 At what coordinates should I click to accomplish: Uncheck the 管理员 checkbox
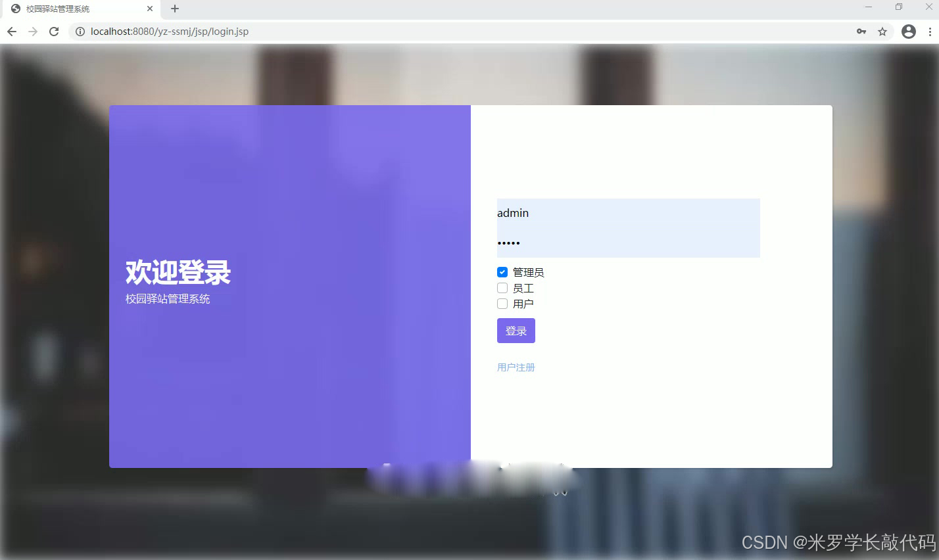[x=502, y=271]
